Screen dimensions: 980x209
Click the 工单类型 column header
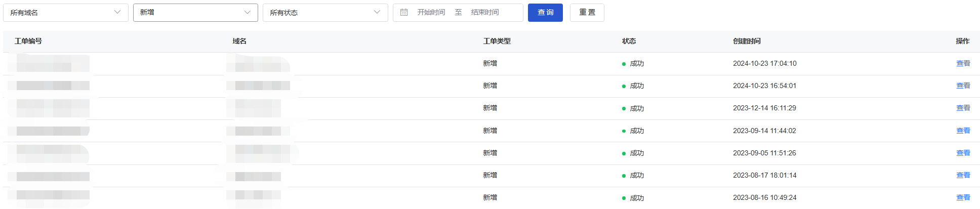tap(497, 41)
